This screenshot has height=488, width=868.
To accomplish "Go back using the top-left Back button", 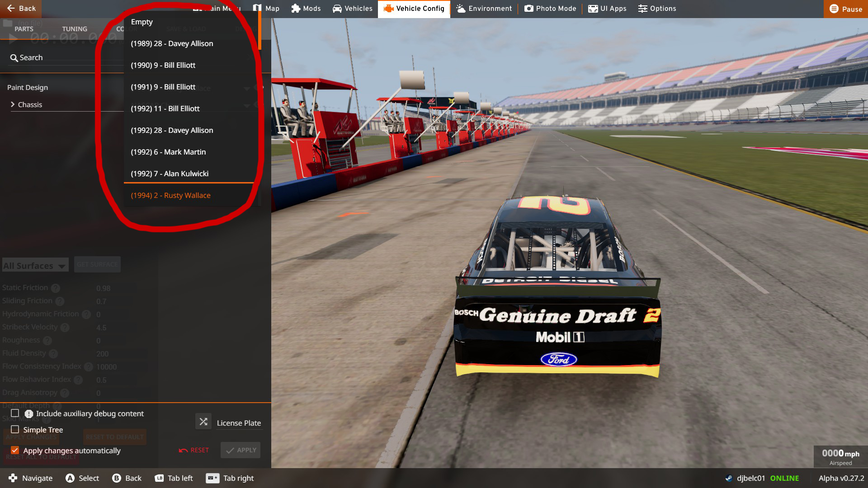I will (x=21, y=9).
